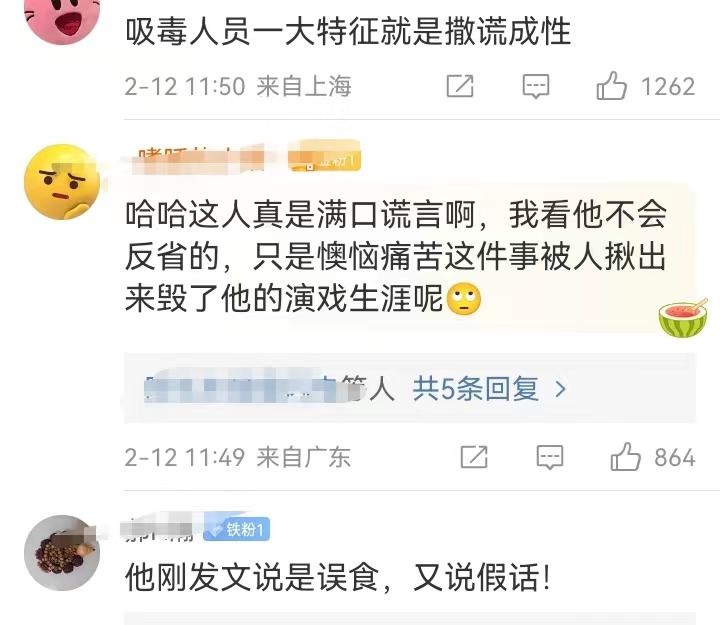Tap the 1262 like count
The image size is (720, 625).
click(x=668, y=87)
